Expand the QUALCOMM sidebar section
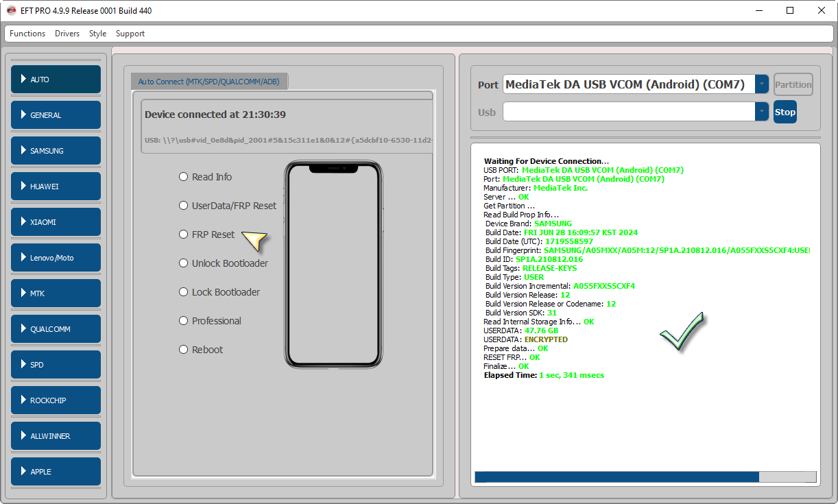 (56, 329)
